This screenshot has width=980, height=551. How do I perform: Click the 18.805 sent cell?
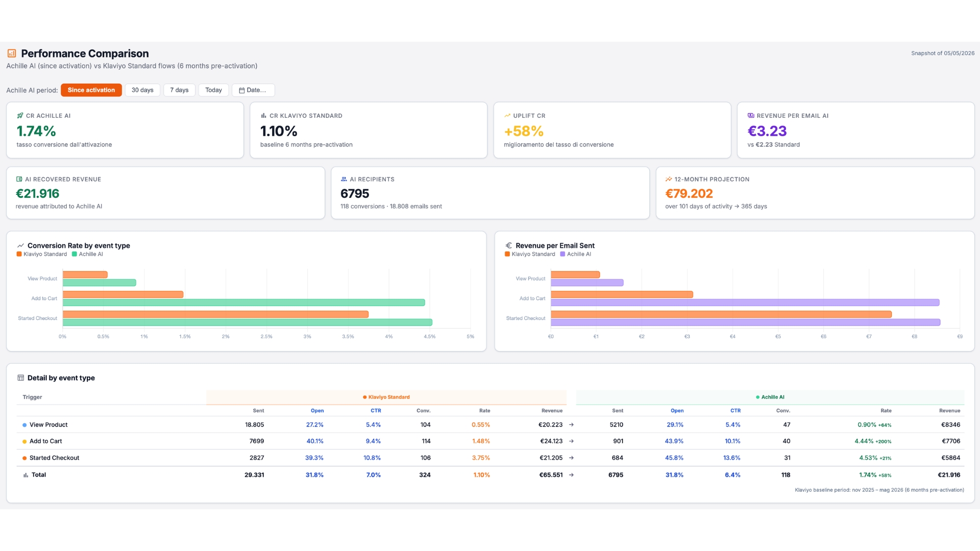point(255,425)
